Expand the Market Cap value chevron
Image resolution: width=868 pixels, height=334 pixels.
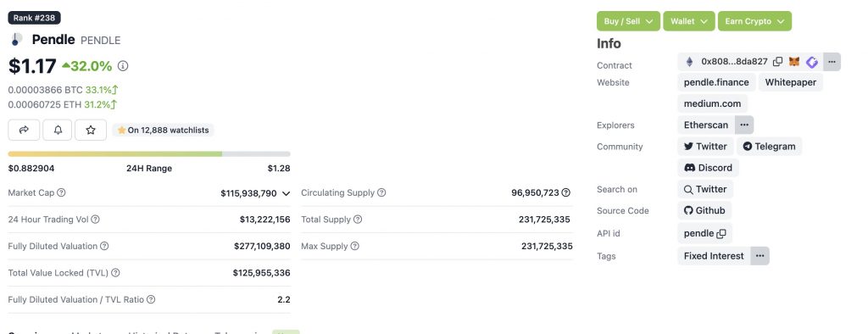pos(286,193)
